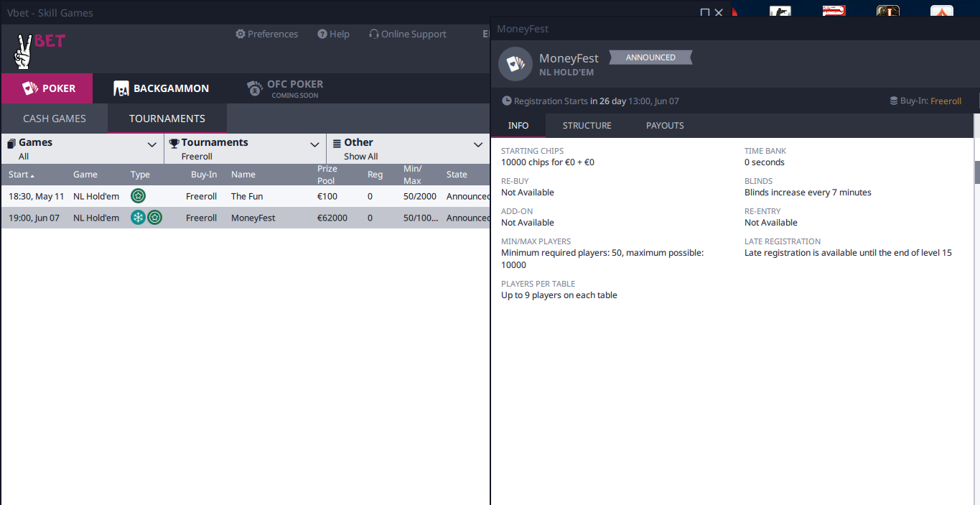The image size is (980, 505).
Task: Sort list by Name column header
Action: [x=243, y=175]
